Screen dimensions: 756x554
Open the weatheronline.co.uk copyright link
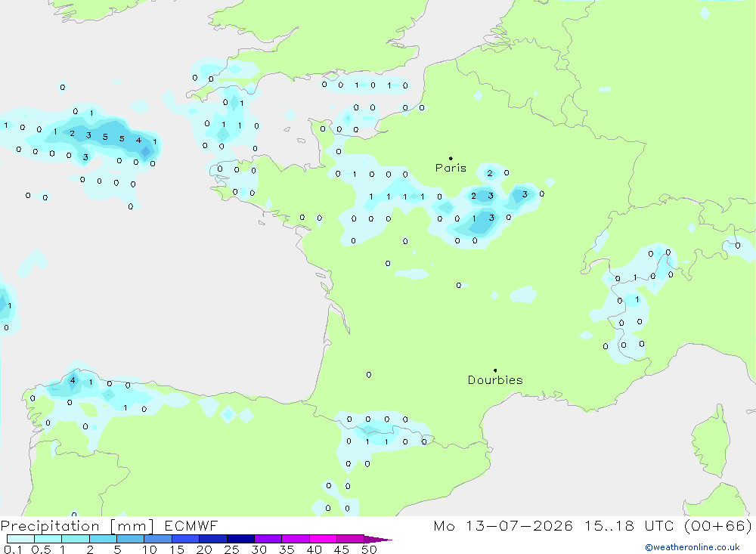point(692,547)
